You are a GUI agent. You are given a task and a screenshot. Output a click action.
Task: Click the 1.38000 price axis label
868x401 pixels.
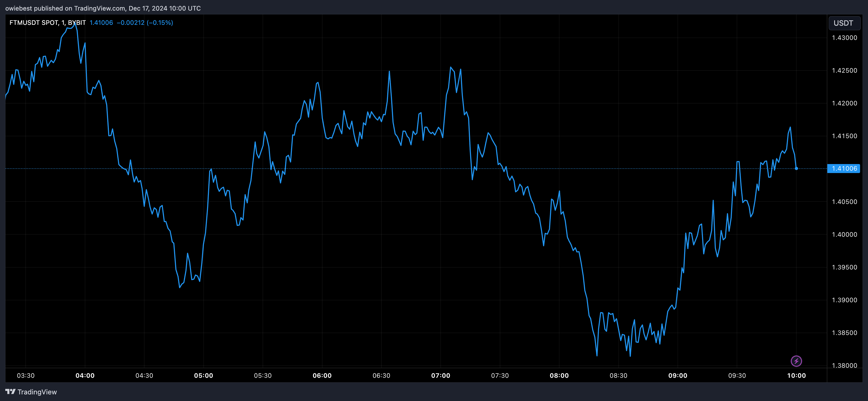pyautogui.click(x=844, y=365)
